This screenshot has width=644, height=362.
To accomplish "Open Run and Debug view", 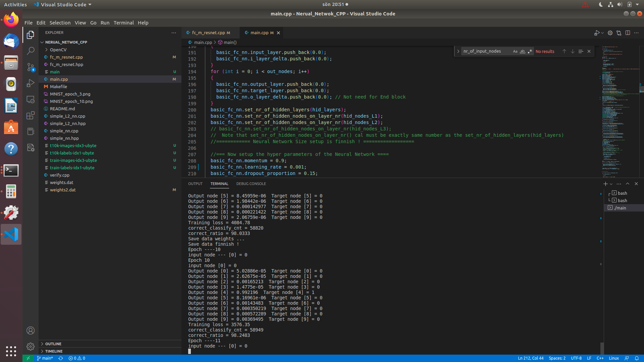I will coord(31,83).
